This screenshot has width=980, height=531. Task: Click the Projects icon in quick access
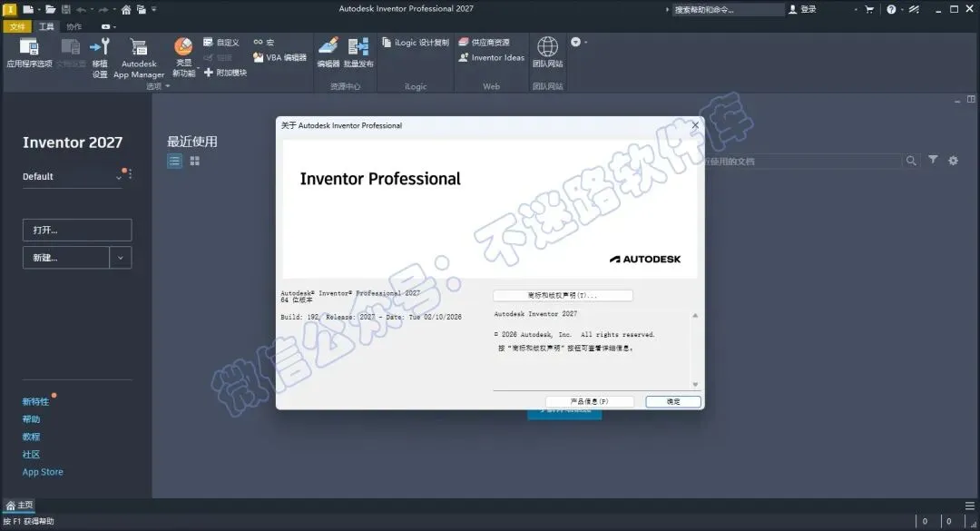coord(142,9)
